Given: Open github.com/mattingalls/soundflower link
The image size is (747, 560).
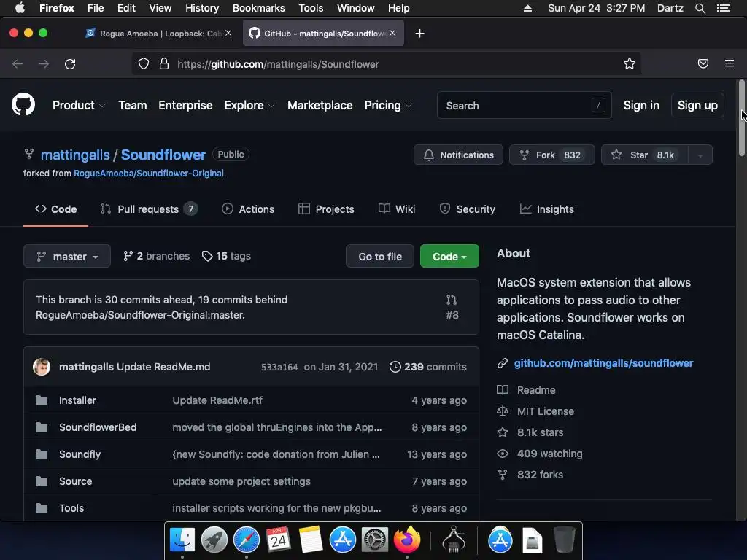Looking at the screenshot, I should pyautogui.click(x=603, y=363).
